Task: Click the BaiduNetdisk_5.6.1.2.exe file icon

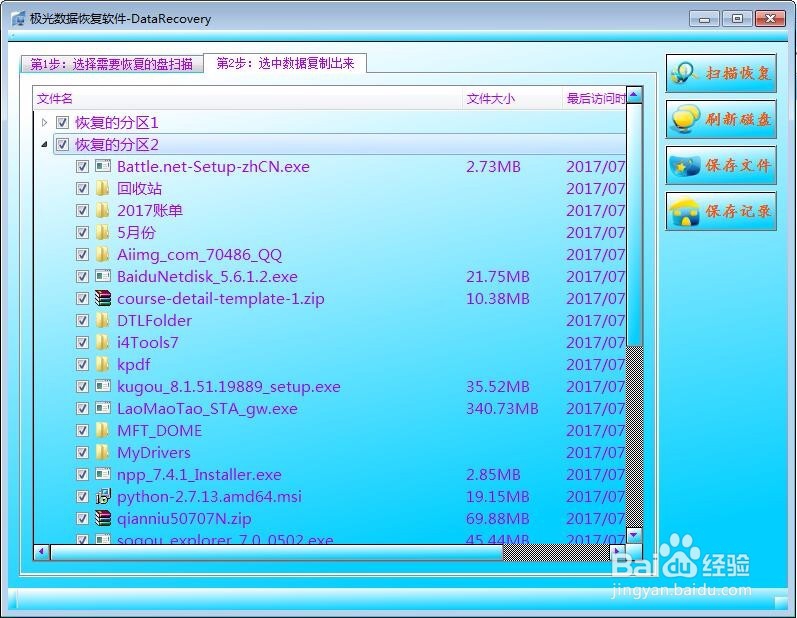Action: coord(103,276)
